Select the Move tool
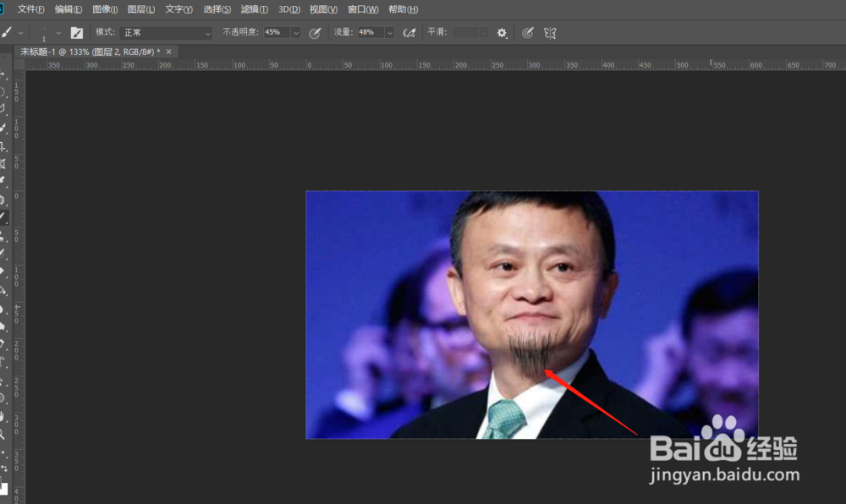Screen dimensions: 846x504 (3, 74)
